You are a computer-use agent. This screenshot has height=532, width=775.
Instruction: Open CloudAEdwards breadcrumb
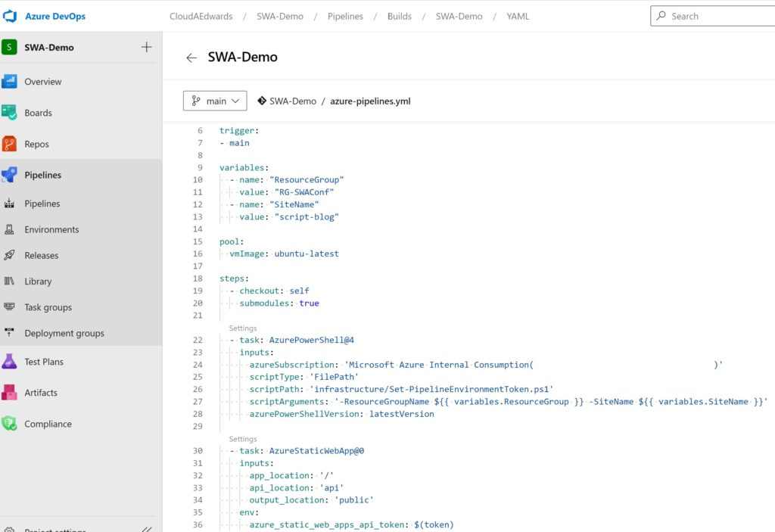[x=201, y=17]
